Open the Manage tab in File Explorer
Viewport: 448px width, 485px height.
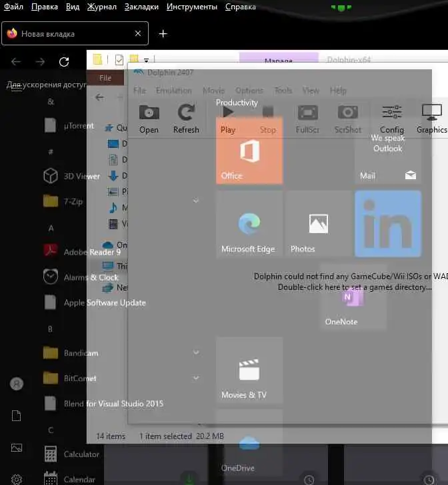click(279, 58)
